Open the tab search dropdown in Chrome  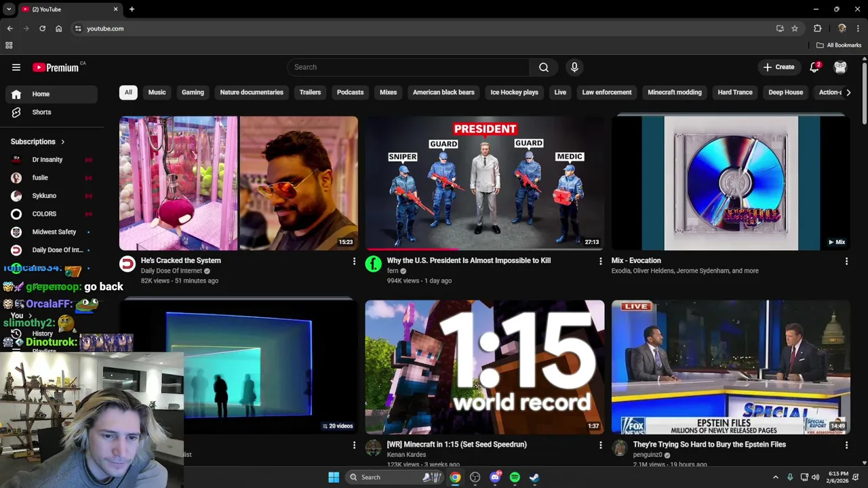9,9
